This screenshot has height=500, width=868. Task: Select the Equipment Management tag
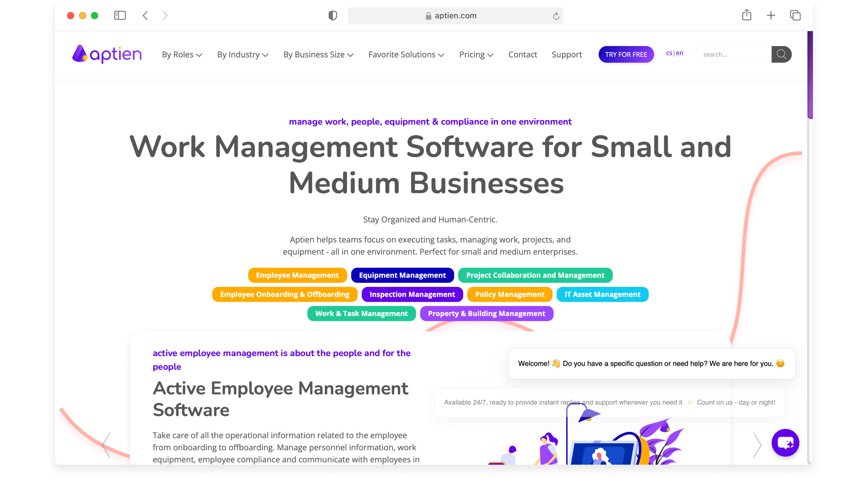[402, 275]
